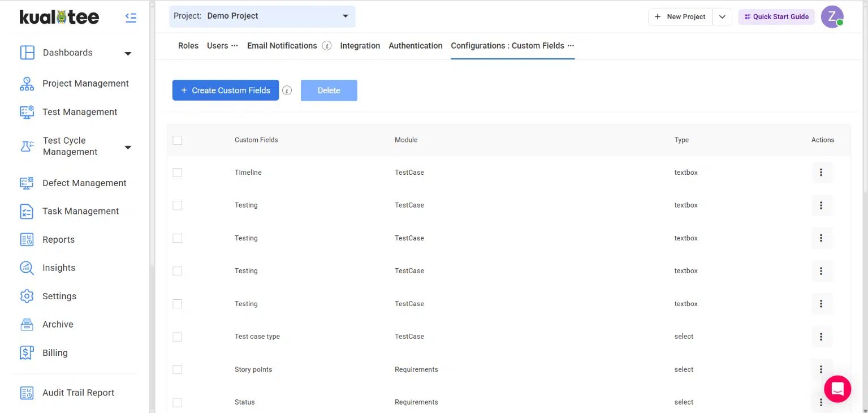Open the Project Management sidebar icon
Viewport: 868px width, 413px height.
27,84
